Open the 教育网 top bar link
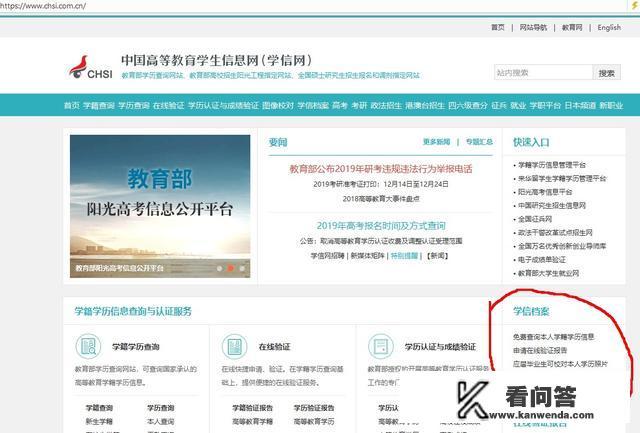This screenshot has height=433, width=640. coord(572,27)
